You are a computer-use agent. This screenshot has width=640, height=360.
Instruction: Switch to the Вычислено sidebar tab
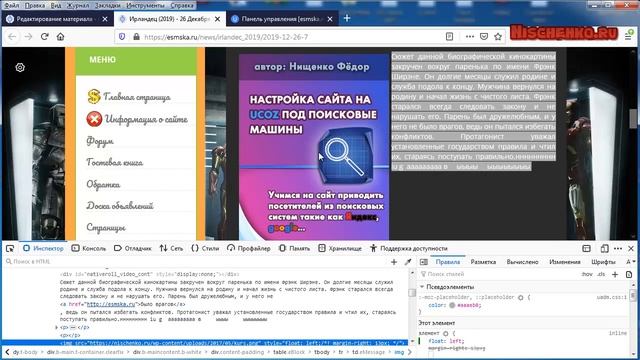[522, 262]
